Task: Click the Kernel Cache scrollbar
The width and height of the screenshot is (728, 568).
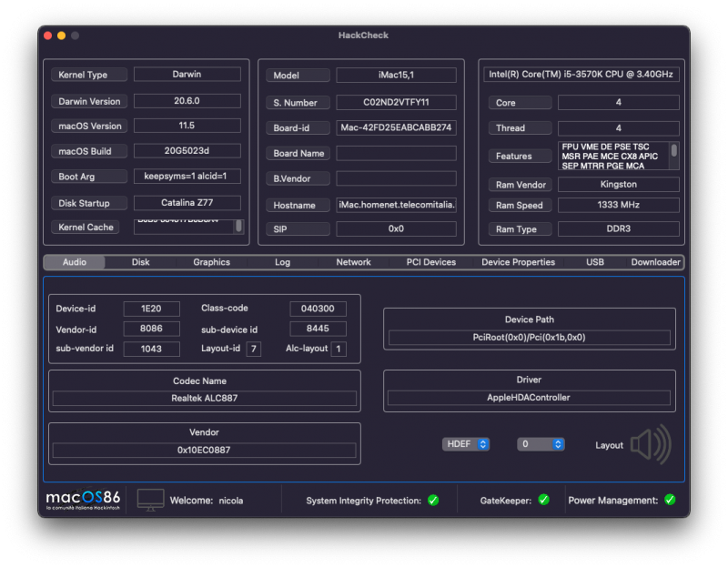Action: tap(239, 226)
